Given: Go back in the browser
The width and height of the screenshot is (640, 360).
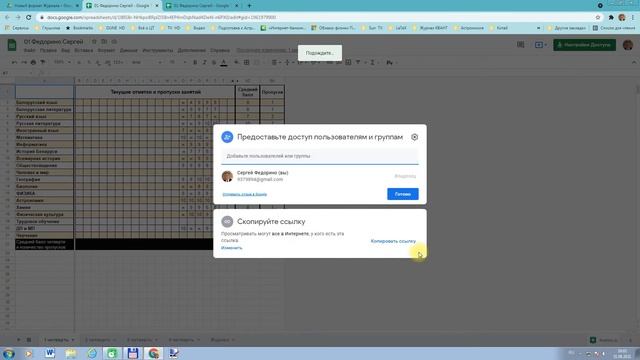Looking at the screenshot, I should [x=7, y=17].
